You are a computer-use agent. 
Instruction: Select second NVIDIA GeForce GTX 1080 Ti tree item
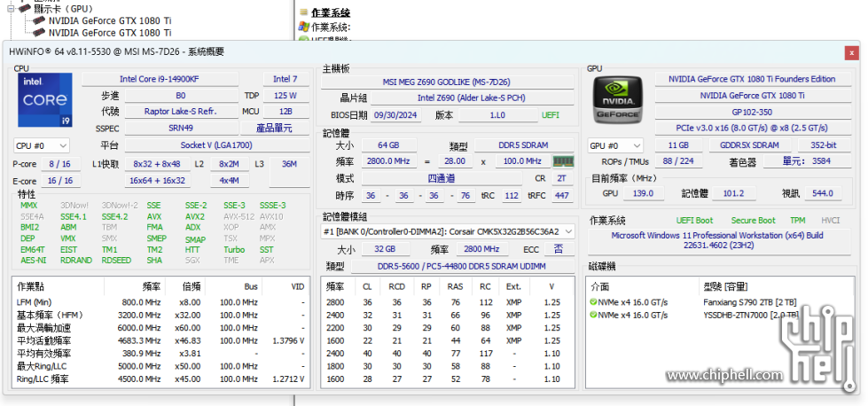point(110,33)
